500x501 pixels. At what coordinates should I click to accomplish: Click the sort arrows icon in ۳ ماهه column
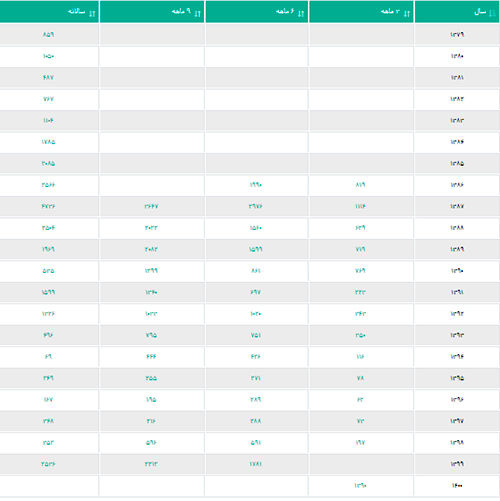[x=407, y=13]
